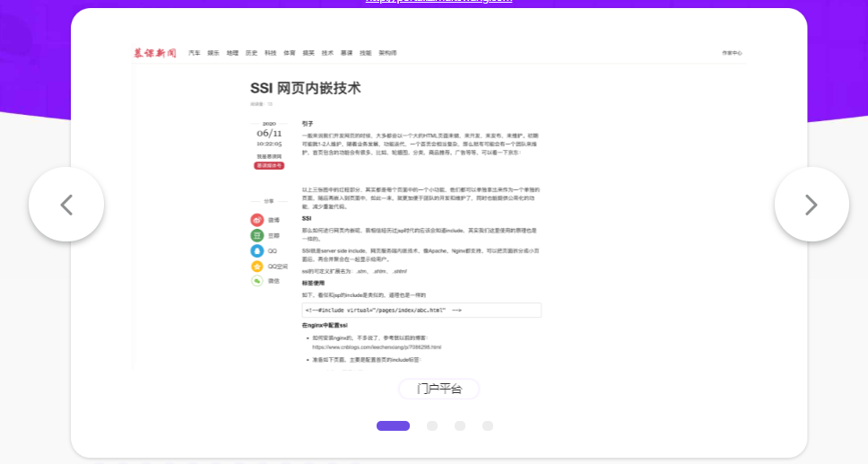Open the 地理 nav item in preview
Viewport: 868px width, 464px height.
[x=232, y=53]
